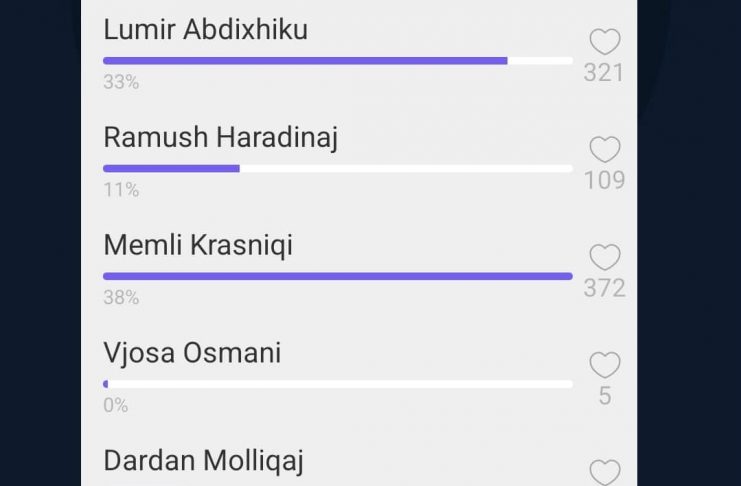Image resolution: width=741 pixels, height=486 pixels.
Task: Select Memli Krasniqi candidate name
Action: 198,245
